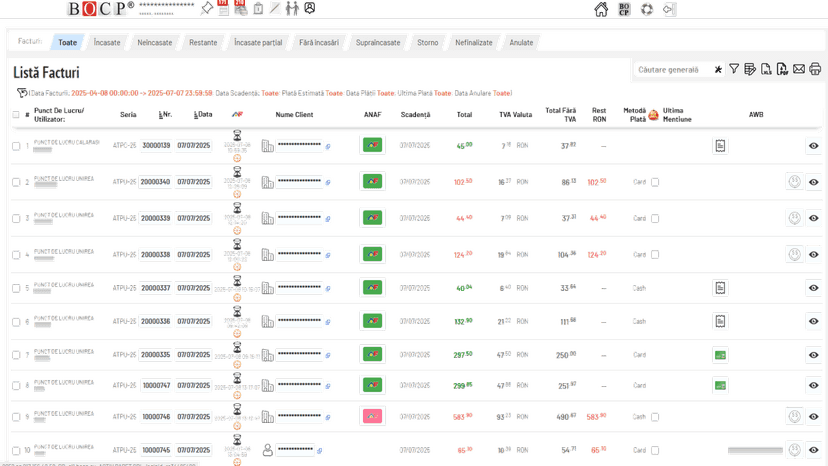Reset filters icon before Data Facturii
Image resolution: width=828 pixels, height=466 pixels.
click(22, 93)
